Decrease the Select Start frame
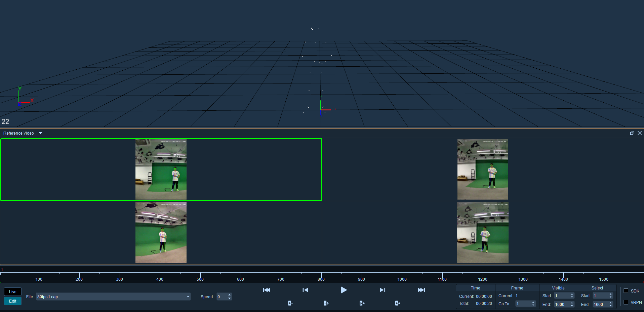Image resolution: width=644 pixels, height=312 pixels. tap(610, 297)
